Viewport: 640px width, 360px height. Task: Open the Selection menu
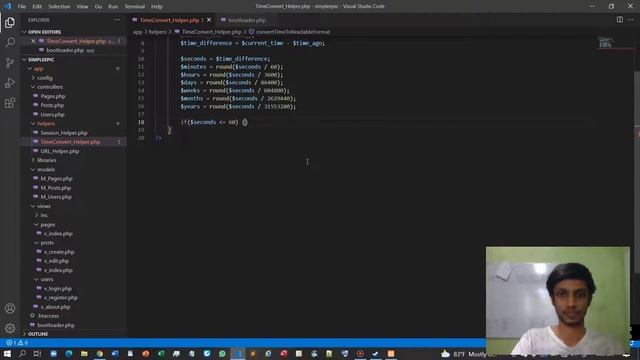(59, 6)
